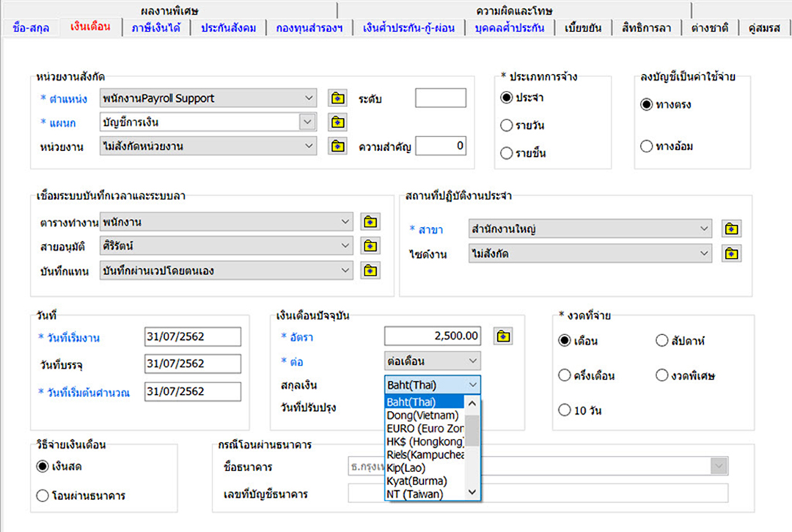Switch to the เงินค้ำประกัน-กู้-ผ่อน tab

[x=408, y=28]
